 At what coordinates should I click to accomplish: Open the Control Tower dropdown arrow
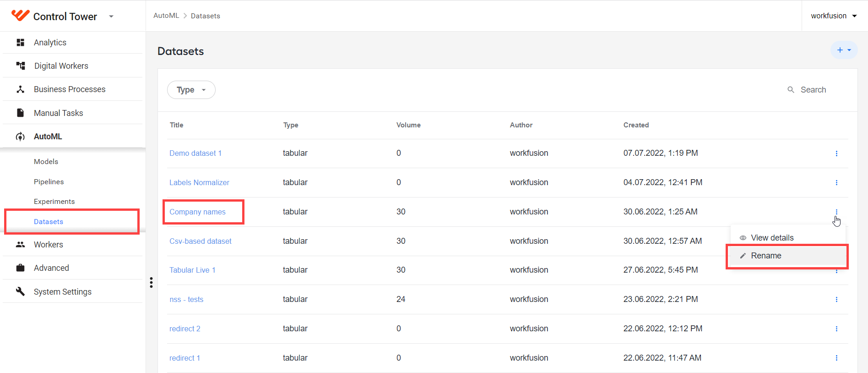(x=111, y=16)
